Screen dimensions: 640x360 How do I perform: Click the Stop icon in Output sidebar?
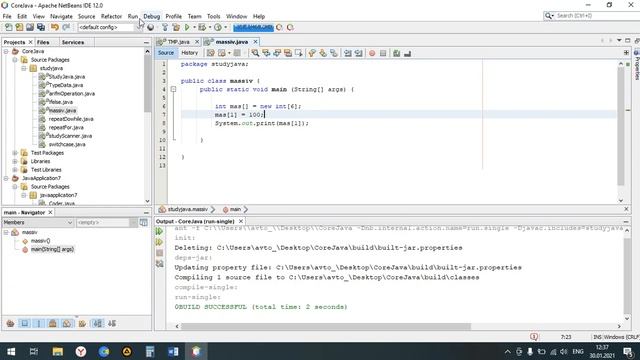click(x=159, y=253)
